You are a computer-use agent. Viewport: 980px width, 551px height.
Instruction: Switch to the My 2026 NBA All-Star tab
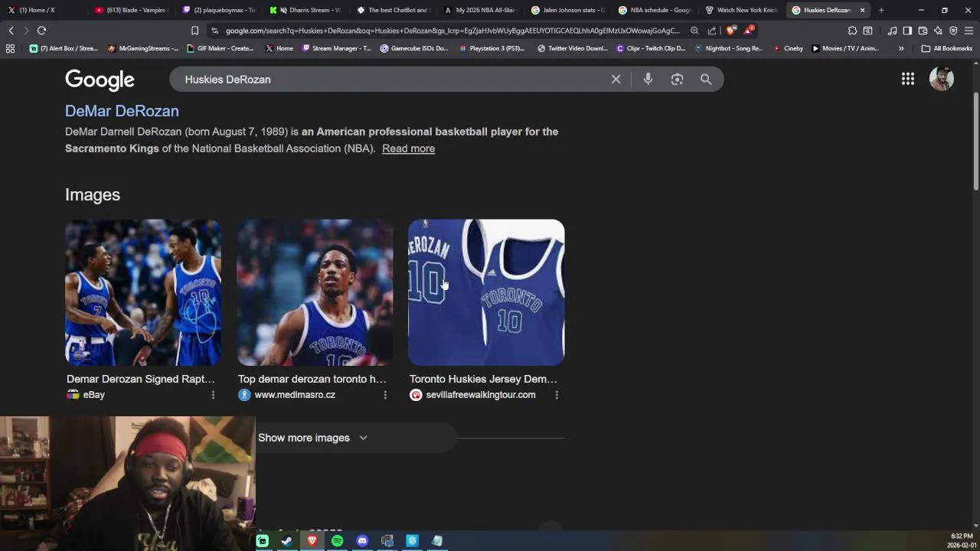[480, 10]
